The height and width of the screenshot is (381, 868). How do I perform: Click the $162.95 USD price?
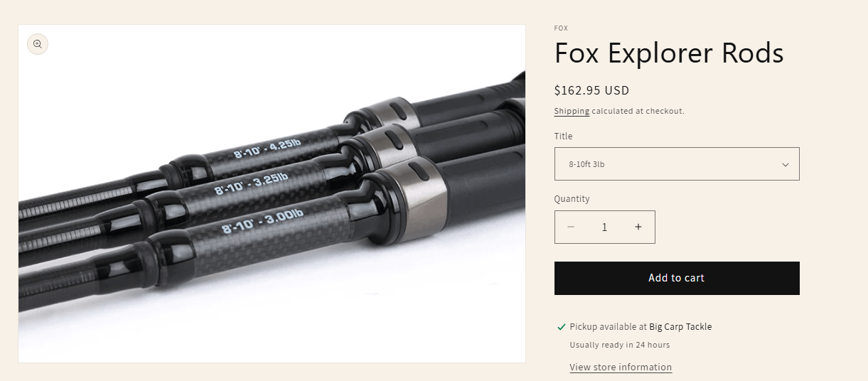(x=592, y=90)
